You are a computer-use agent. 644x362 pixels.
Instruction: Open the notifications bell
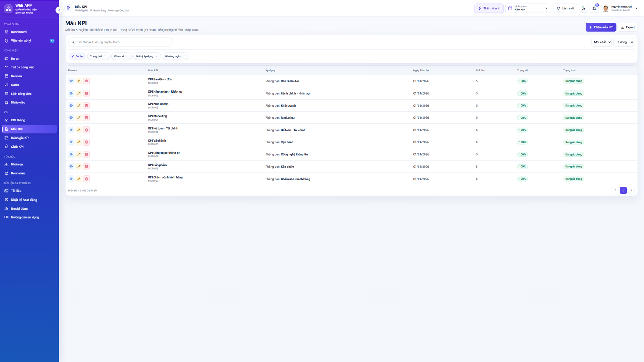point(594,8)
